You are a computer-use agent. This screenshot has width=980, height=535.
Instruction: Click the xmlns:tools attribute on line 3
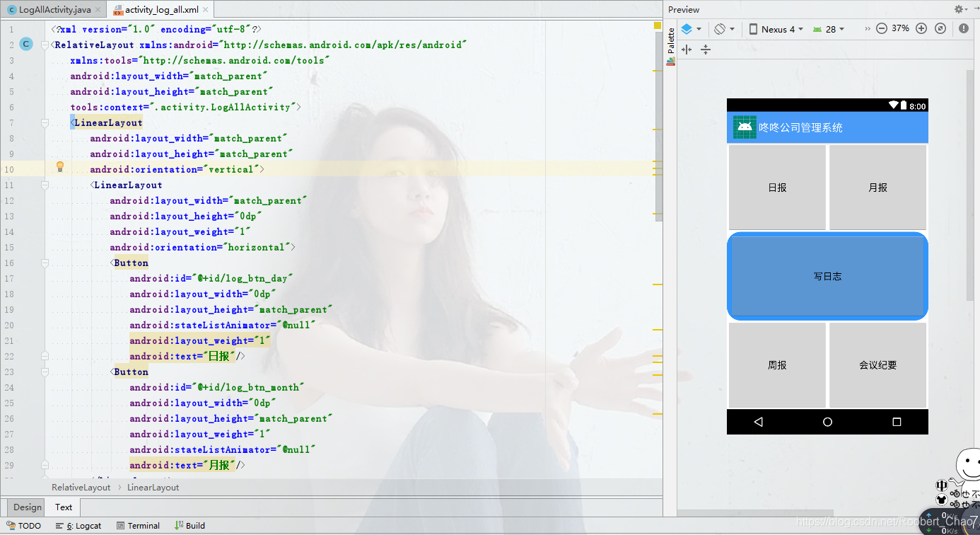click(200, 60)
